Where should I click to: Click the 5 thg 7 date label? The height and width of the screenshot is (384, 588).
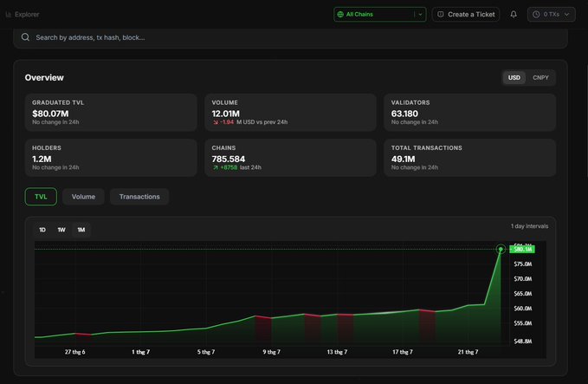(x=206, y=352)
